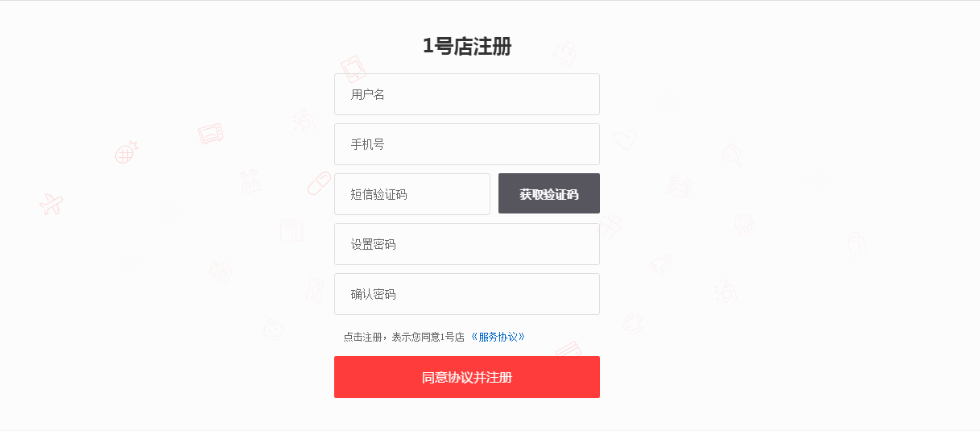980x431 pixels.
Task: Click the smartphone icon beside the title
Action: pyautogui.click(x=353, y=68)
